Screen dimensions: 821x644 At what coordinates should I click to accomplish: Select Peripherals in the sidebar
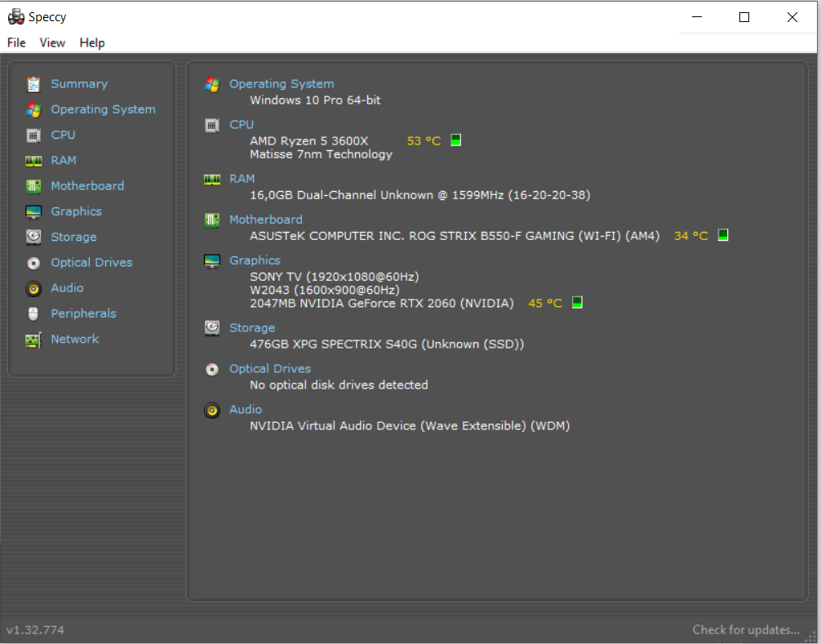[83, 314]
